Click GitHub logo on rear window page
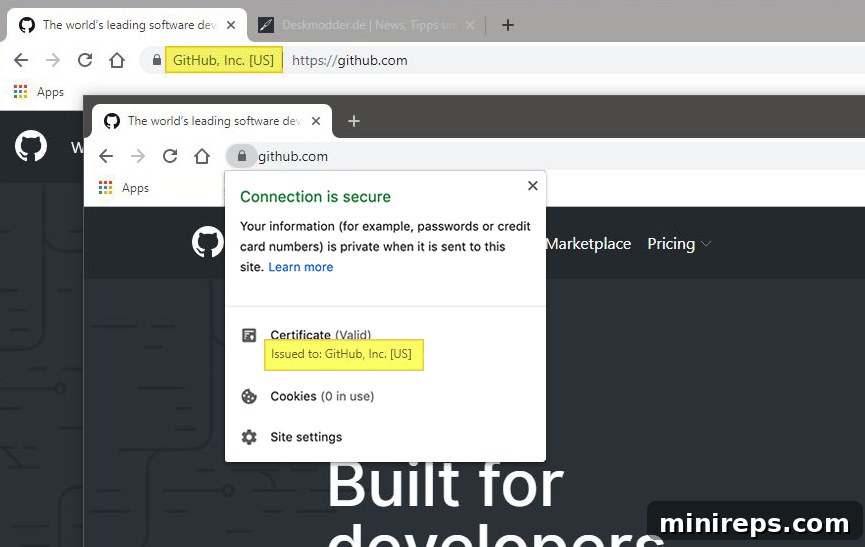Viewport: 865px width, 547px height. pos(31,146)
